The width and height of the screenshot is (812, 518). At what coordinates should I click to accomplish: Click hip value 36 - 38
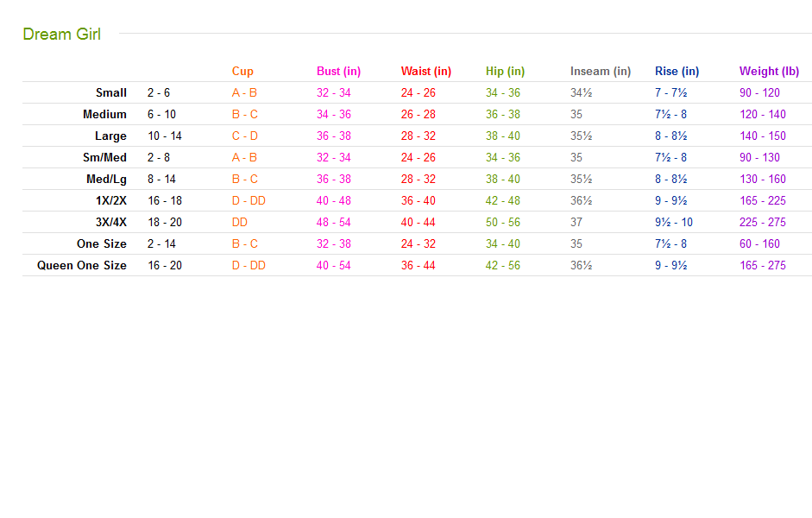click(503, 115)
